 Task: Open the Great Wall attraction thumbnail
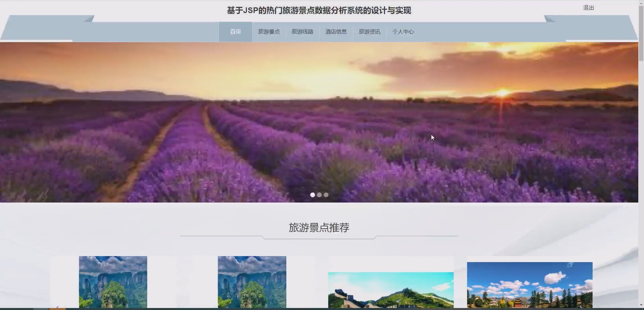pos(390,290)
